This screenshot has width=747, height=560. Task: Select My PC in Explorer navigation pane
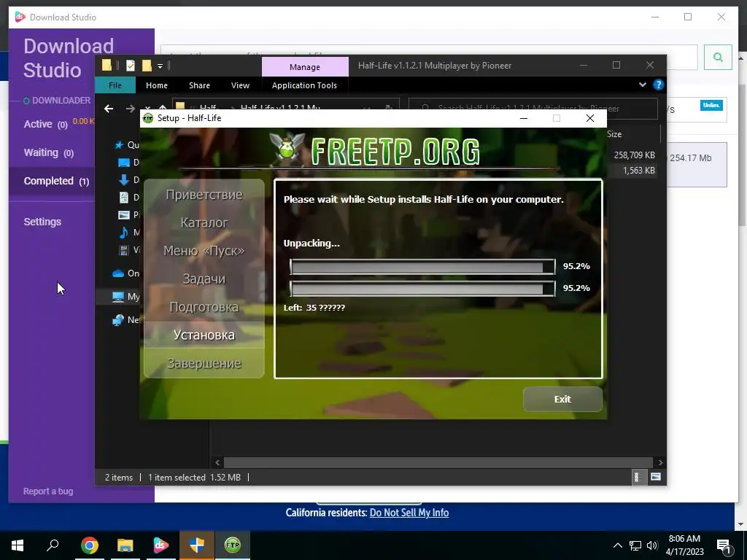[118, 297]
